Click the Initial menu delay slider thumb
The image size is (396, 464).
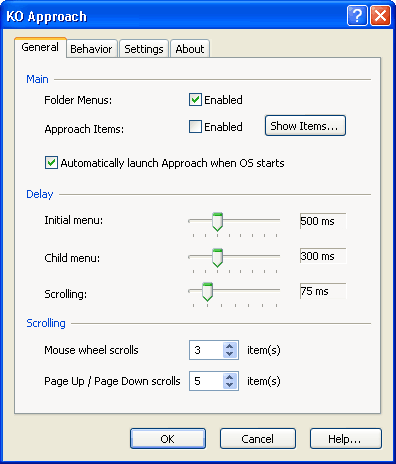[x=217, y=221]
